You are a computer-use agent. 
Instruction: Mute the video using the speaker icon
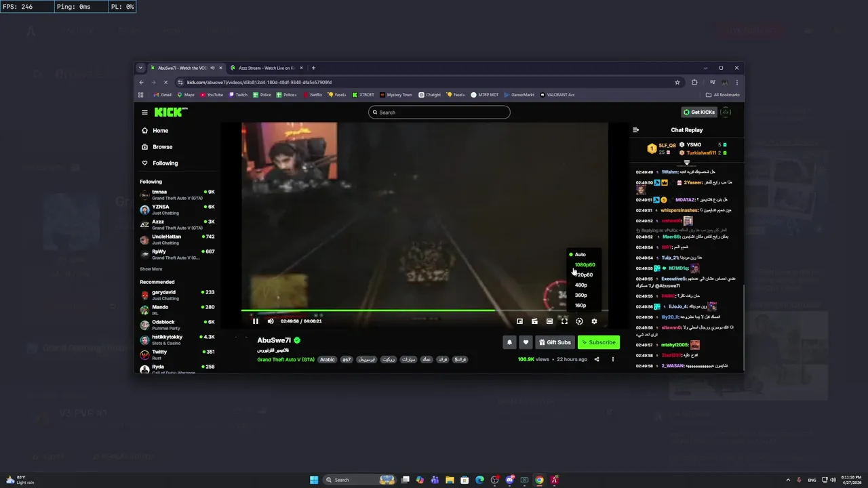click(271, 321)
